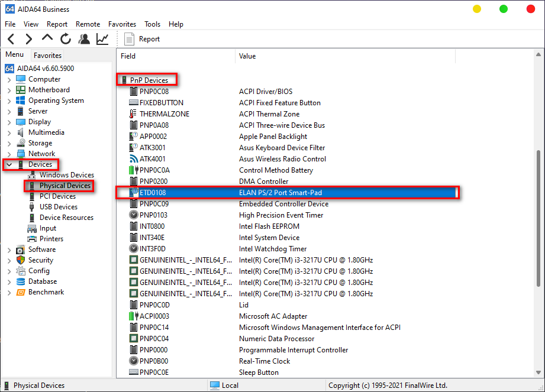545x392 pixels.
Task: Go up one level with Up arrow
Action: click(47, 38)
